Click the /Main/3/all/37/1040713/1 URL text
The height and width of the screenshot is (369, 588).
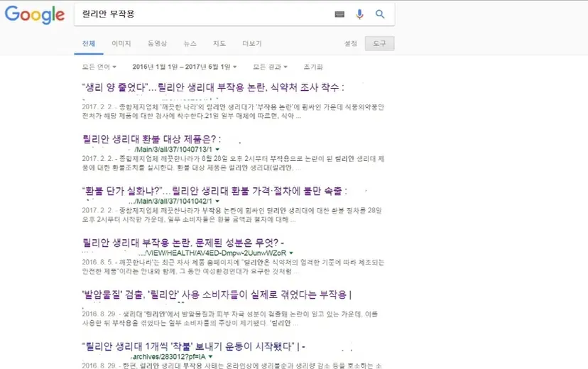[173, 150]
